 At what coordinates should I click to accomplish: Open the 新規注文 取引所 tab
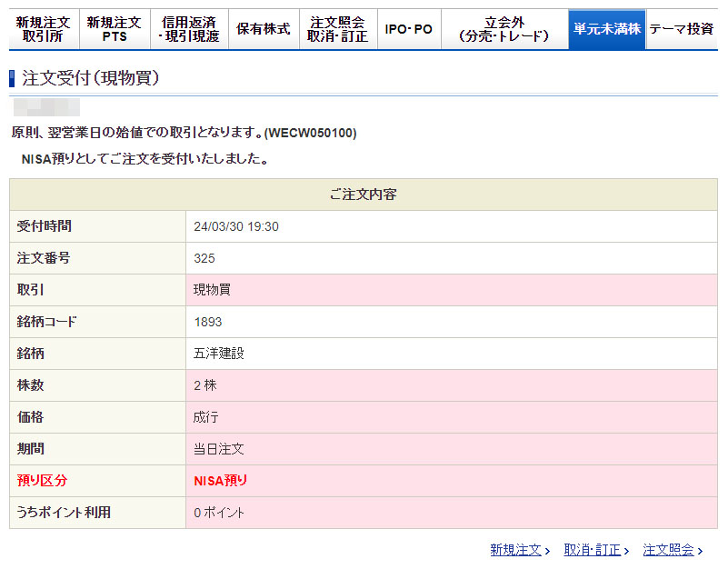tap(43, 29)
